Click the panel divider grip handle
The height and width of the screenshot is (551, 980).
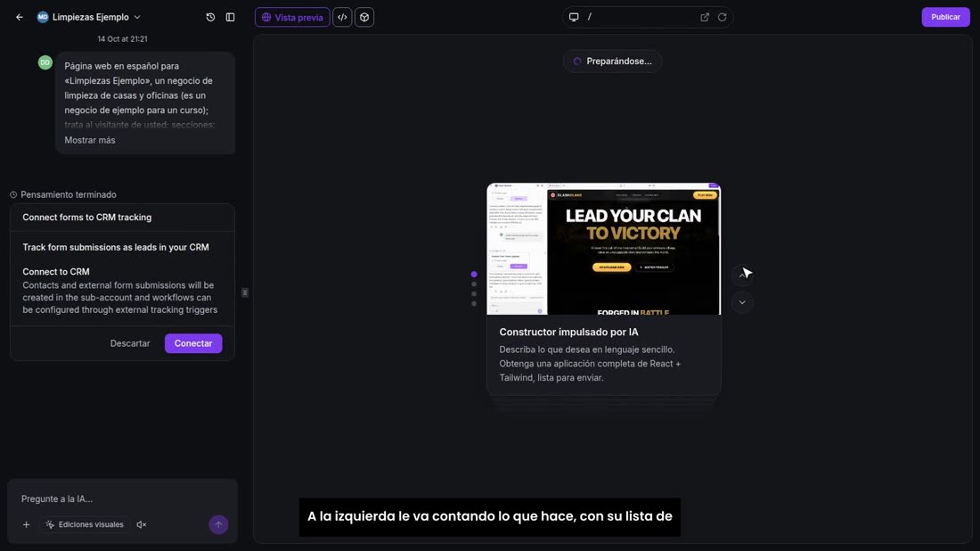(245, 292)
